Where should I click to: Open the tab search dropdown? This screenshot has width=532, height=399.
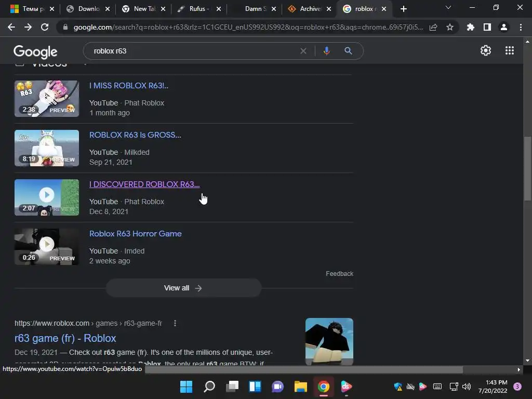click(x=448, y=7)
